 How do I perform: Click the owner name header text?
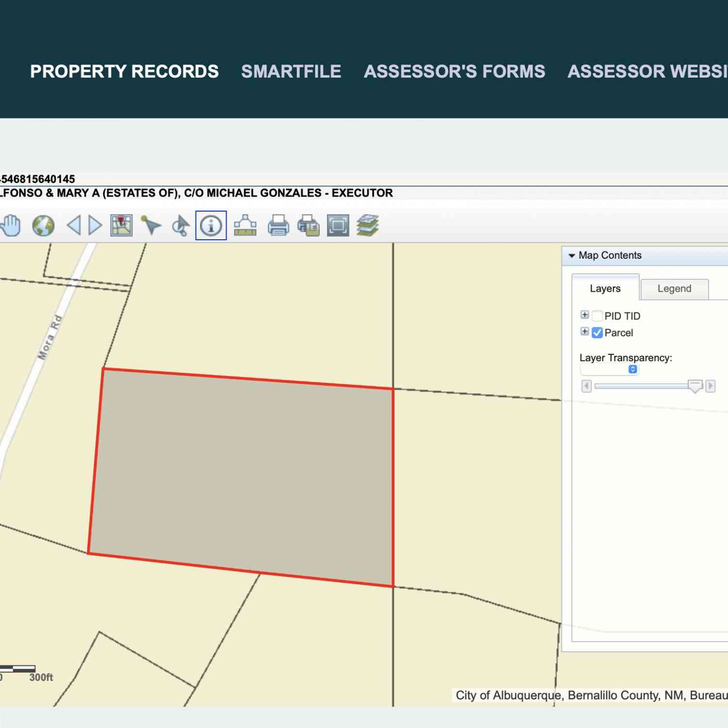click(x=196, y=193)
